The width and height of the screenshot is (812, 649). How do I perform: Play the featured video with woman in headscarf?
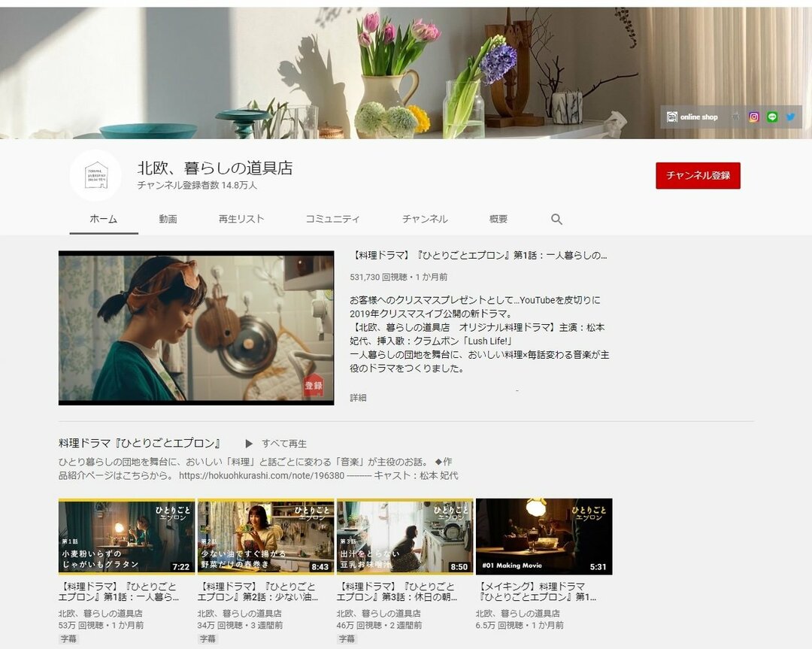pyautogui.click(x=196, y=328)
